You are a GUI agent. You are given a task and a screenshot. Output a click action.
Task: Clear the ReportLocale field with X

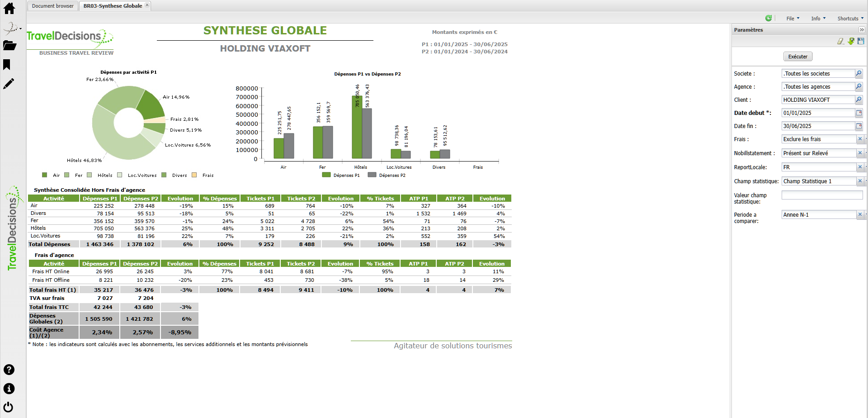point(860,167)
